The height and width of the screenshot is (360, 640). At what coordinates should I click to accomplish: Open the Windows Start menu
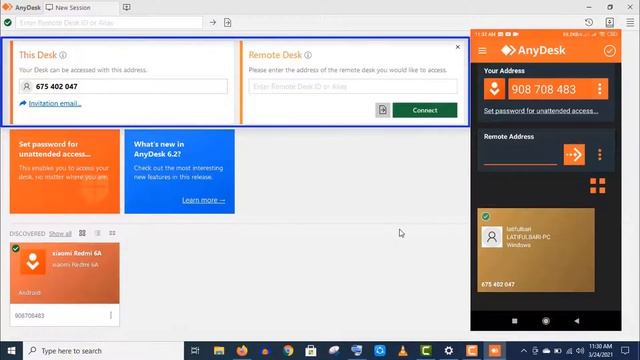11,351
